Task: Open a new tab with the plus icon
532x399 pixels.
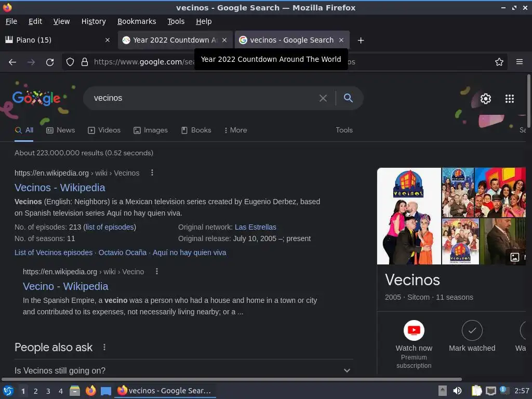Action: pos(361,41)
